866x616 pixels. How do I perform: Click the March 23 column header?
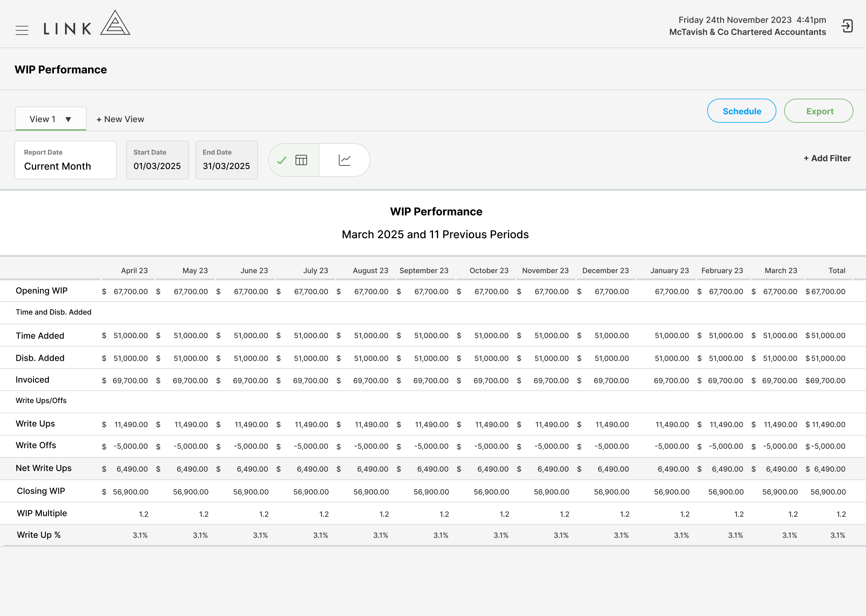[781, 270]
